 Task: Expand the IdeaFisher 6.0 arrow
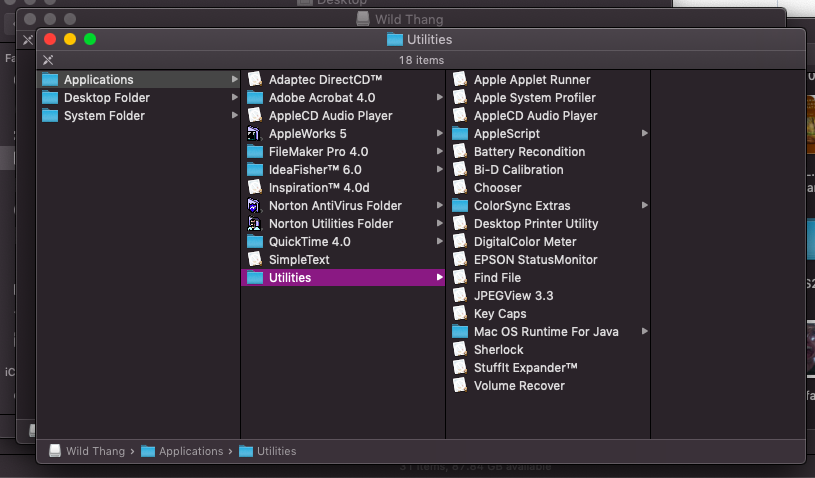point(440,169)
